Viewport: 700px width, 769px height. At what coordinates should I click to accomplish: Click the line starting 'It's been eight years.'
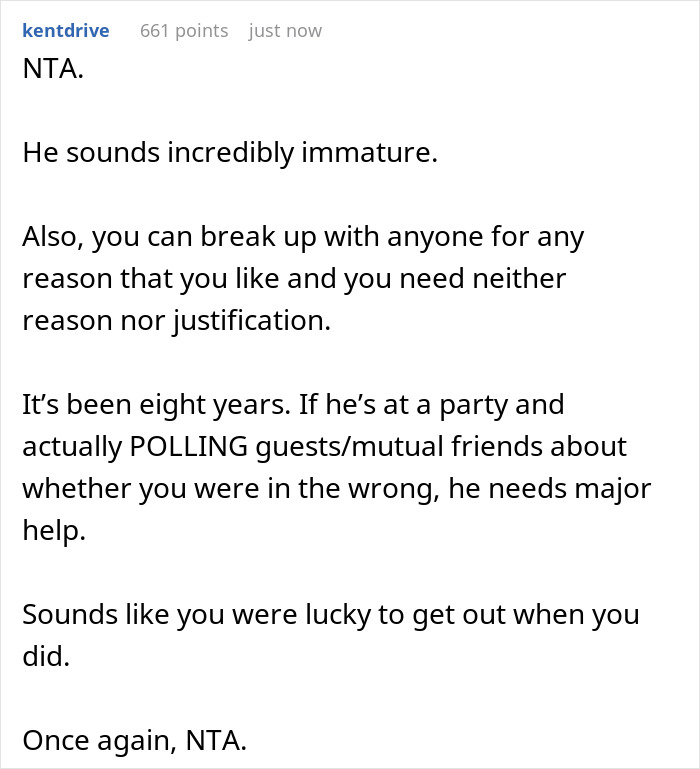click(x=293, y=406)
